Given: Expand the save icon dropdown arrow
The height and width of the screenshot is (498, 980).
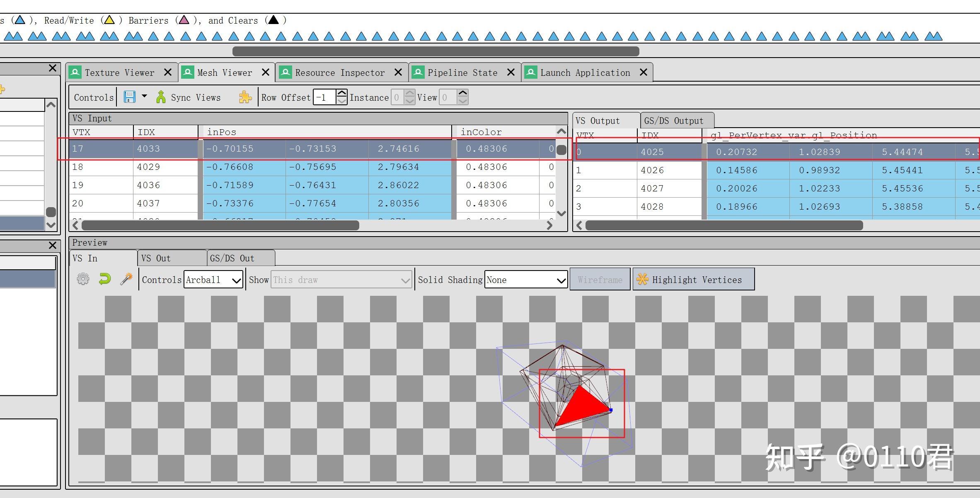Looking at the screenshot, I should [x=144, y=97].
